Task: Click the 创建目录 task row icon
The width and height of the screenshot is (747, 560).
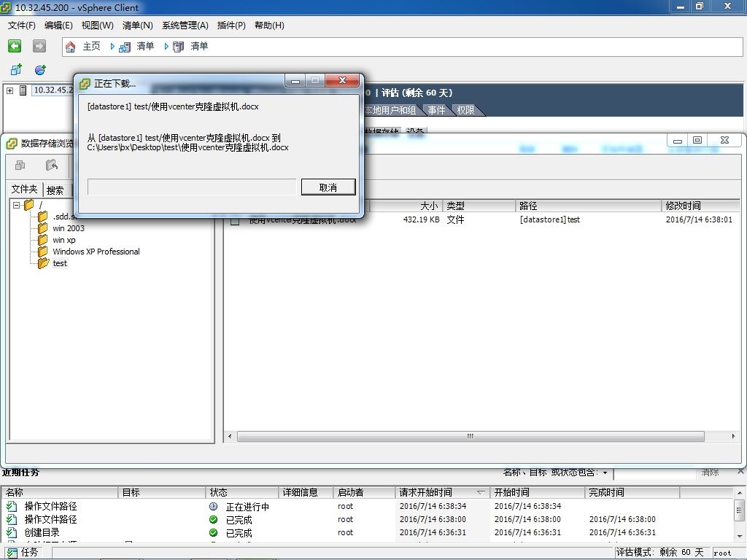Action: coord(12,532)
